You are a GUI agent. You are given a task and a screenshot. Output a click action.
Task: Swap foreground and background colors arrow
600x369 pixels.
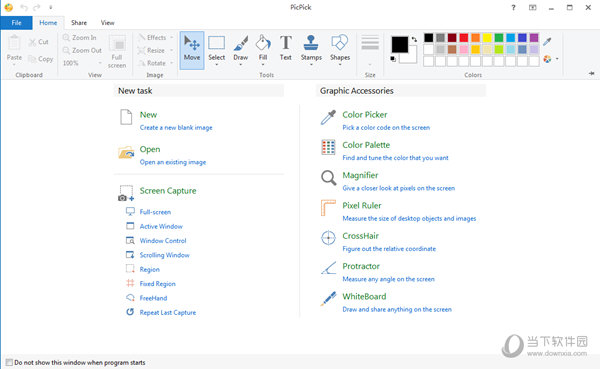pyautogui.click(x=414, y=39)
